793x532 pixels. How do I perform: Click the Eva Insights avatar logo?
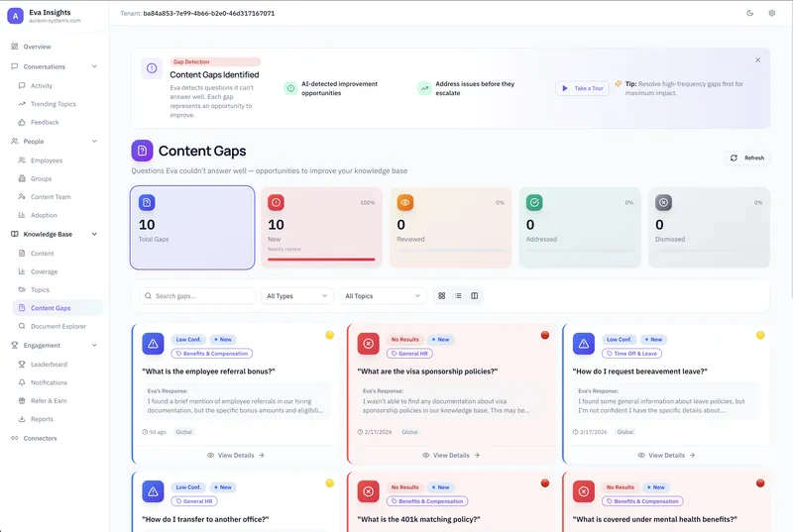(15, 16)
